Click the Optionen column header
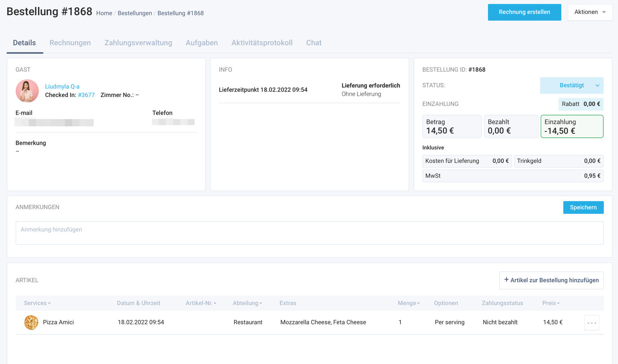Viewport: 618px width, 364px height. pos(446,303)
